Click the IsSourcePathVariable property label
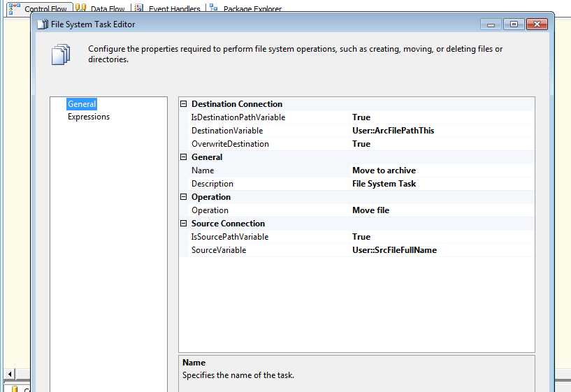The height and width of the screenshot is (392, 571). pyautogui.click(x=230, y=237)
